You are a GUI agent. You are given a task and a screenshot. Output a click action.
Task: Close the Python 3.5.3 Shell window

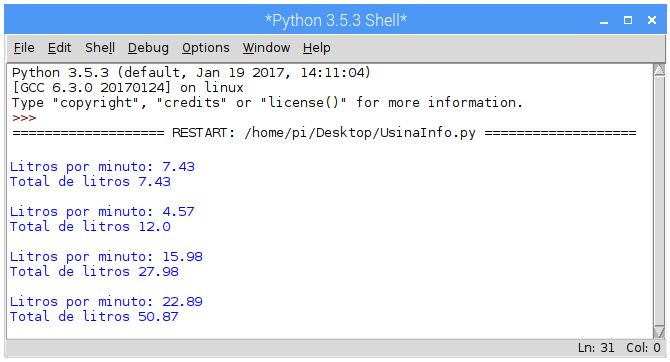[652, 20]
